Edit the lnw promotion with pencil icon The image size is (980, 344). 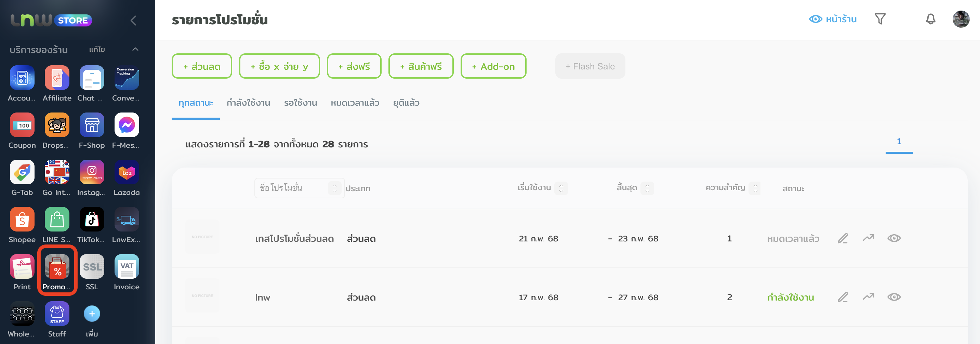pyautogui.click(x=843, y=297)
